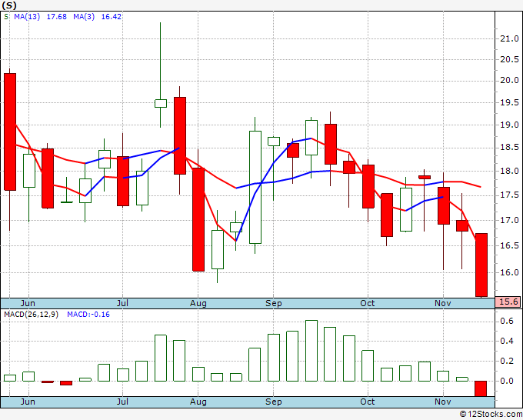Select the Jun marker on price timeline
This screenshot has width=523, height=420.
[28, 303]
